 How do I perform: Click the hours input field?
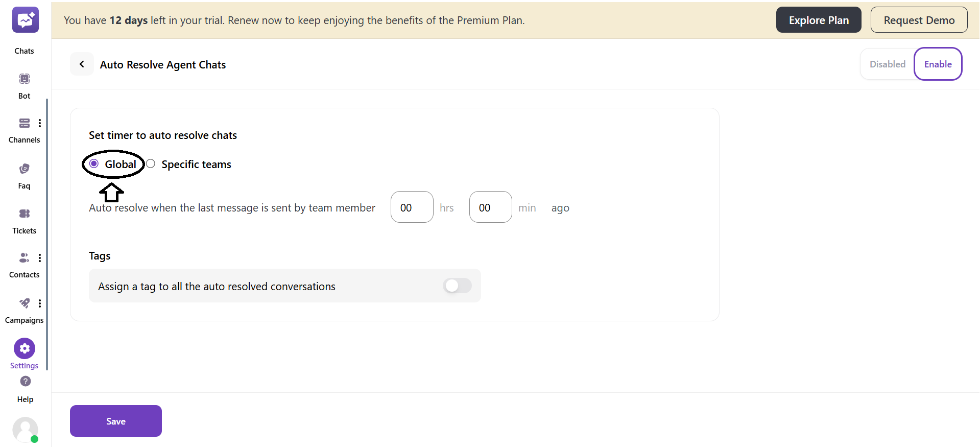tap(412, 207)
